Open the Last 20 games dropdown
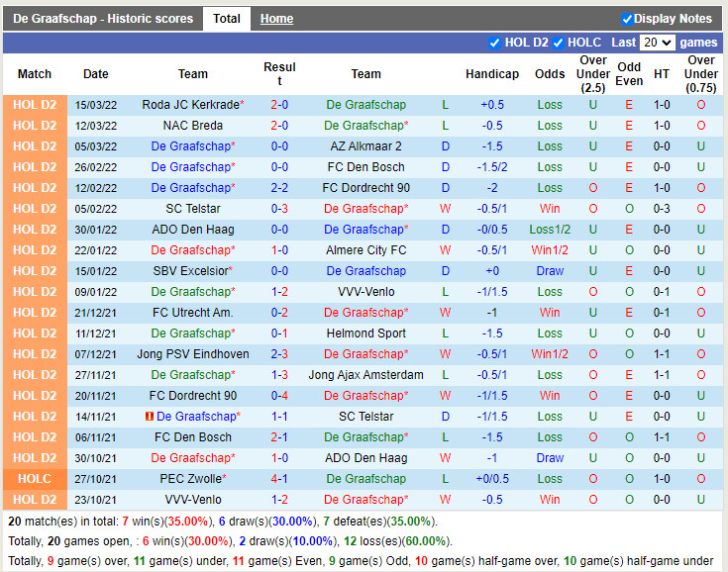728x572 pixels. 657,43
